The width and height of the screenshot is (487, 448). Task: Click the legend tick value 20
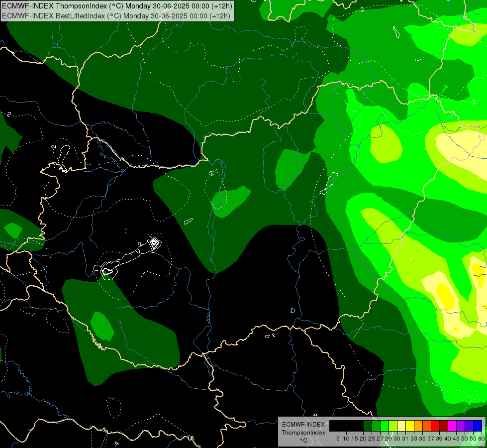pyautogui.click(x=363, y=439)
